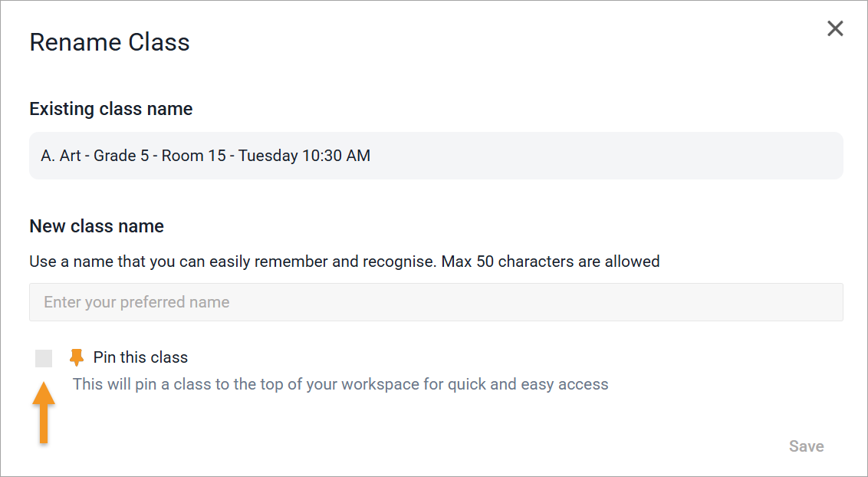
Task: Click the 'Existing class name' heading
Action: tap(111, 109)
